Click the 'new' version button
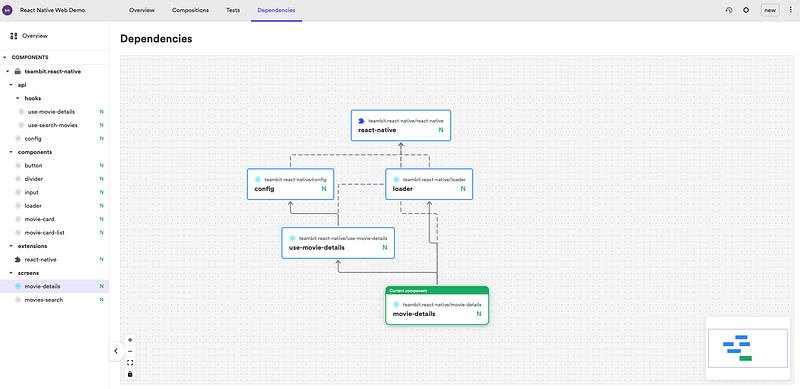The height and width of the screenshot is (389, 800). pos(770,10)
